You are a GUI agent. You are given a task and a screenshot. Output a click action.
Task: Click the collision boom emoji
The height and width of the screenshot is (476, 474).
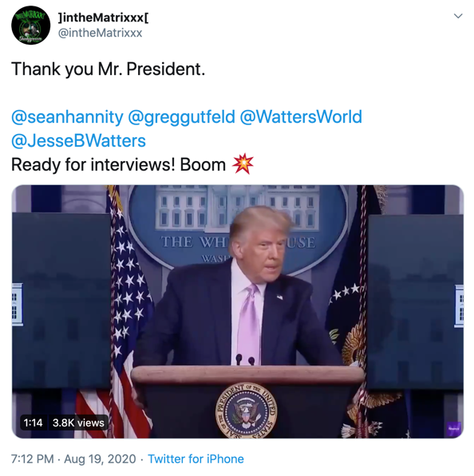[243, 164]
